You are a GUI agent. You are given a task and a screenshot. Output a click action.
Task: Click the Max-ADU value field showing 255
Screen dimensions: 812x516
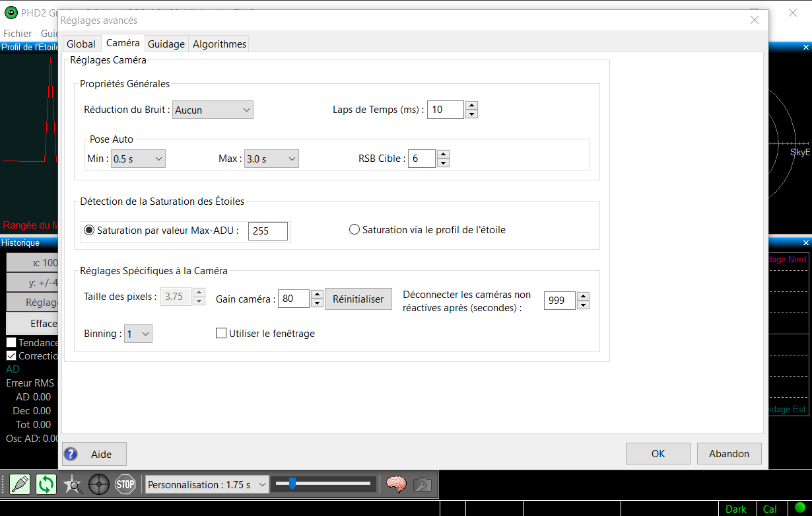268,231
